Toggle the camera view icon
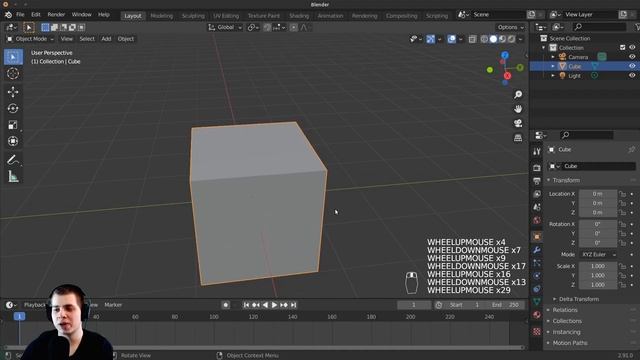 (518, 123)
